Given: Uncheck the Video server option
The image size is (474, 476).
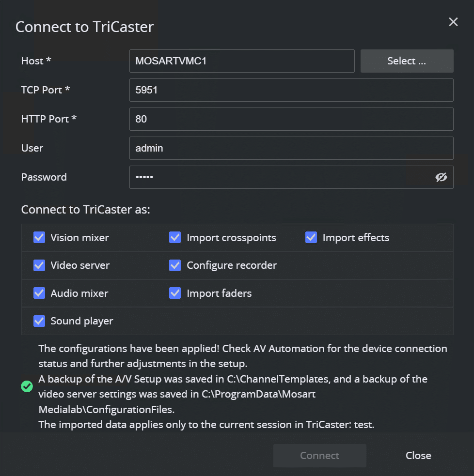Looking at the screenshot, I should pos(39,265).
